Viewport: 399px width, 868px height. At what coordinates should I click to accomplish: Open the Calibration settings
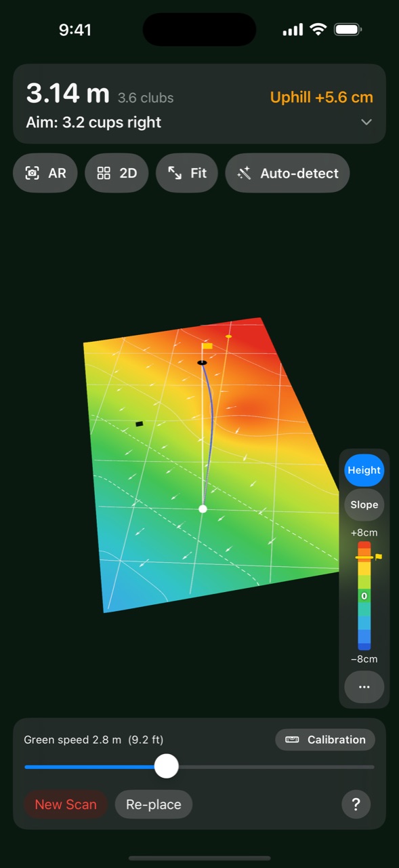coord(325,740)
